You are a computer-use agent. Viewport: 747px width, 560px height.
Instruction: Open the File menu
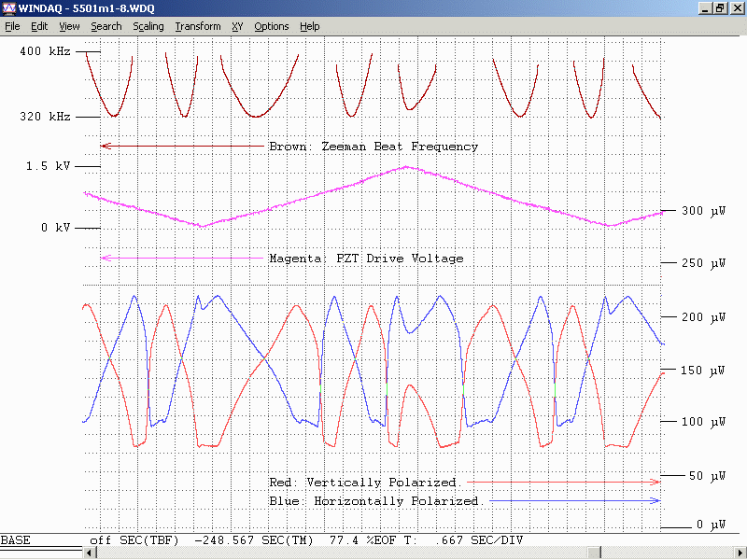[x=12, y=26]
